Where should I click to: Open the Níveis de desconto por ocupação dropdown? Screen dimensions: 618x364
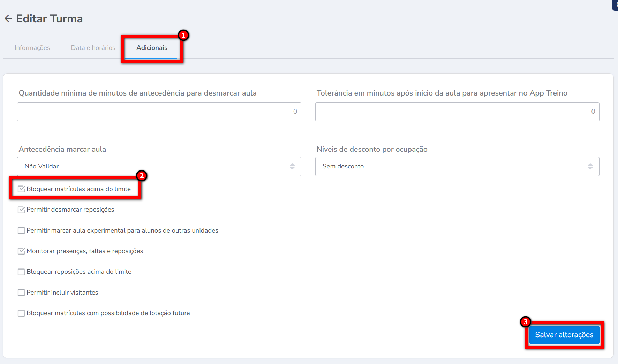pyautogui.click(x=457, y=166)
